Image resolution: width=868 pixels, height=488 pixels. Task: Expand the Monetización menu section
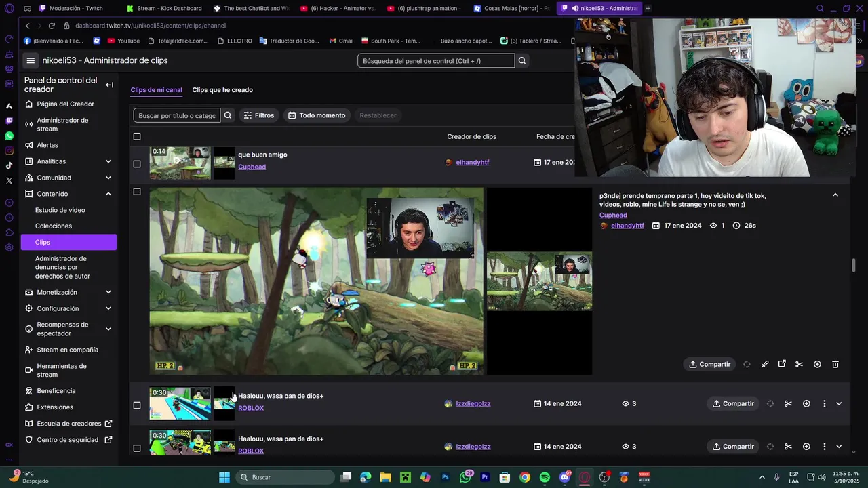pyautogui.click(x=108, y=292)
